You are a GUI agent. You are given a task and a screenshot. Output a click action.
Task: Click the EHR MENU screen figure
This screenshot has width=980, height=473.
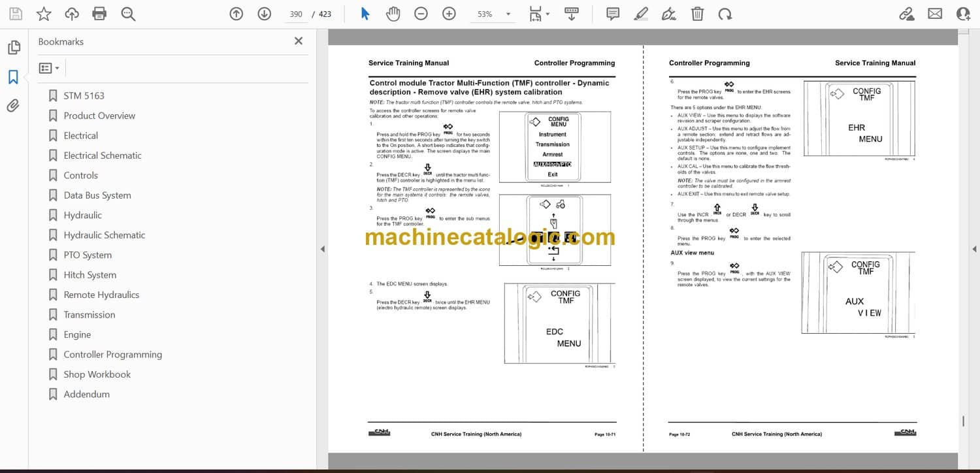859,118
